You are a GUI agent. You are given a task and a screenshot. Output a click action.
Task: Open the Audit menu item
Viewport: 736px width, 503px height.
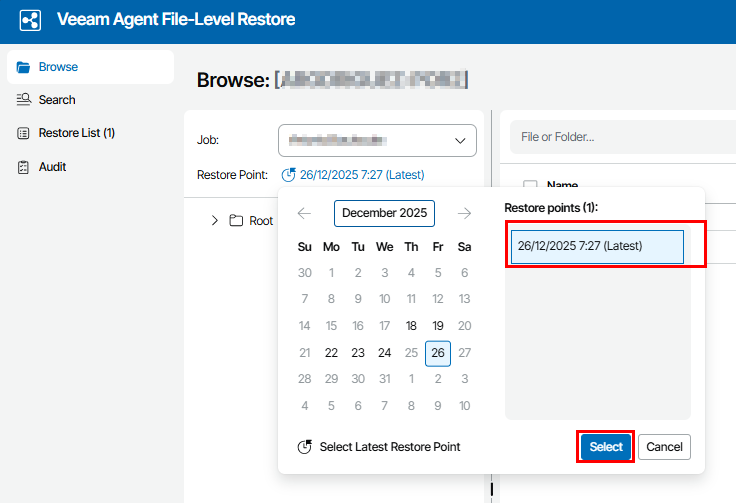tap(52, 166)
